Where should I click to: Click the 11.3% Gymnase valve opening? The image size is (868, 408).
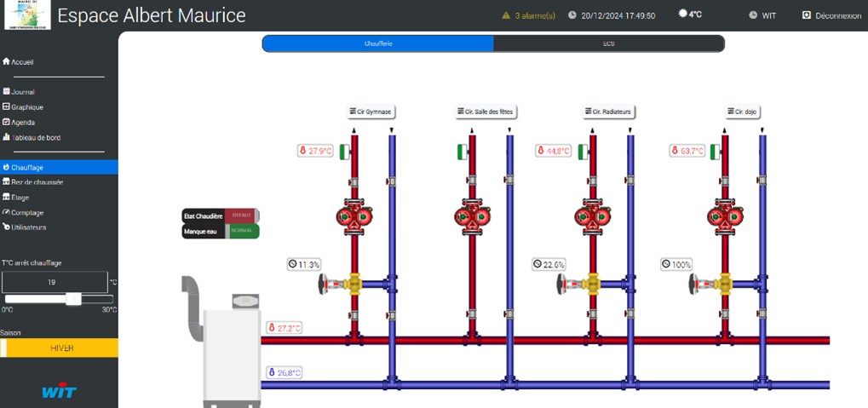[304, 265]
